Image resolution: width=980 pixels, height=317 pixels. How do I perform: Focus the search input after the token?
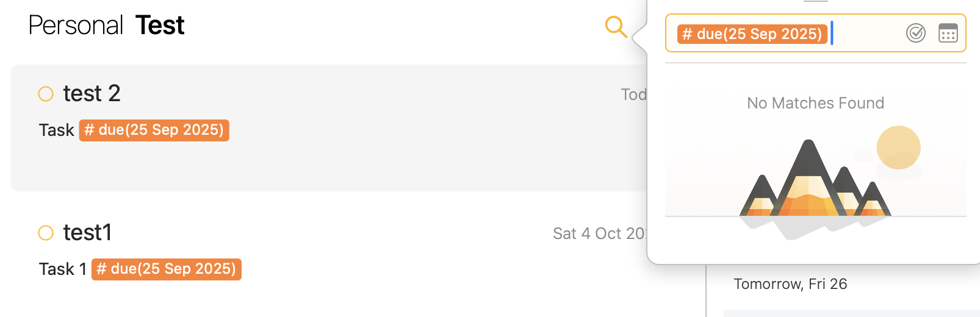(867, 34)
